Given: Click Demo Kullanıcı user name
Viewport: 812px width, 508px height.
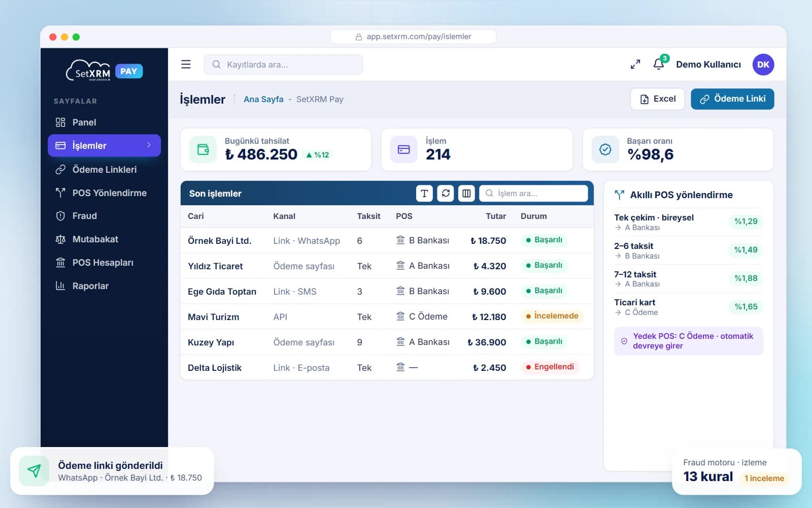Looking at the screenshot, I should tap(708, 65).
